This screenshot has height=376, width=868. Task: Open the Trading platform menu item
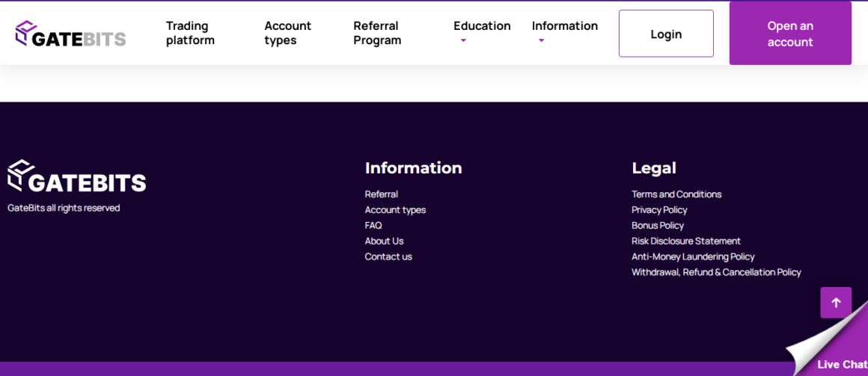(x=190, y=33)
